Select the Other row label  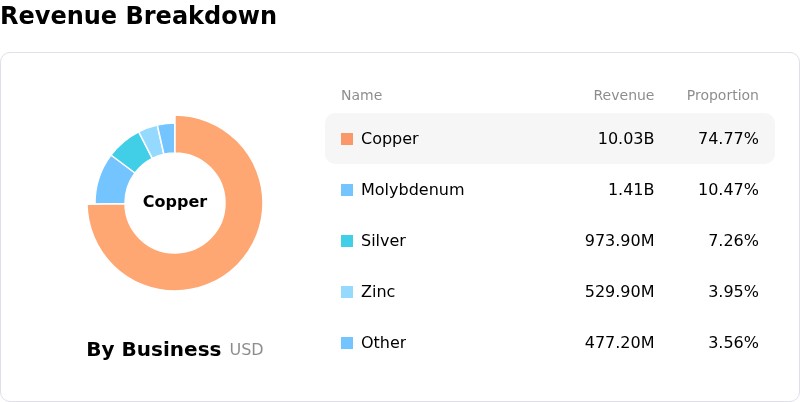pyautogui.click(x=383, y=342)
